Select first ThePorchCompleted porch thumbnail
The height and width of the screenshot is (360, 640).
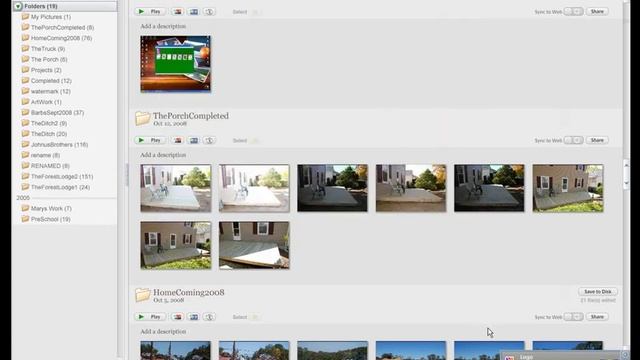point(176,188)
